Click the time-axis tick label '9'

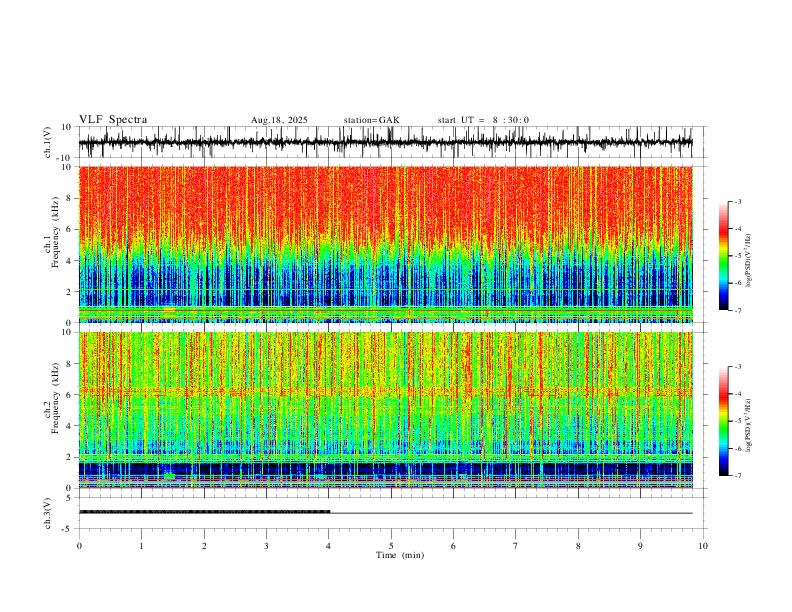point(640,546)
